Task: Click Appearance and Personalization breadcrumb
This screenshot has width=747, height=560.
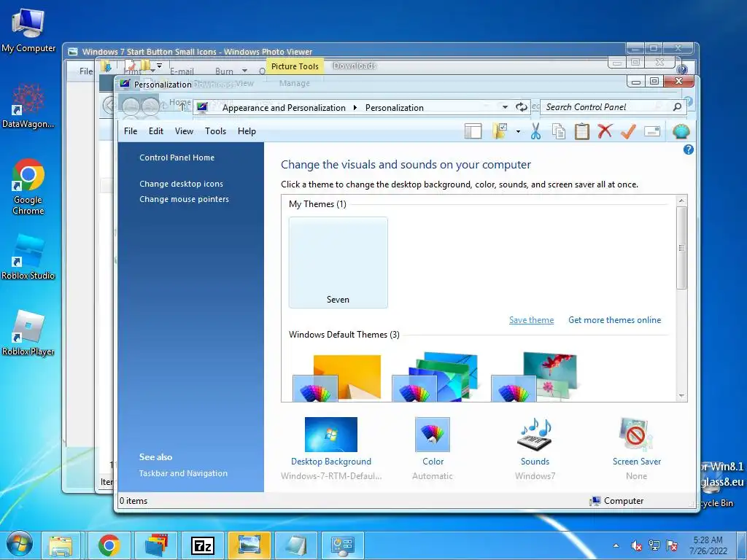Action: tap(284, 108)
